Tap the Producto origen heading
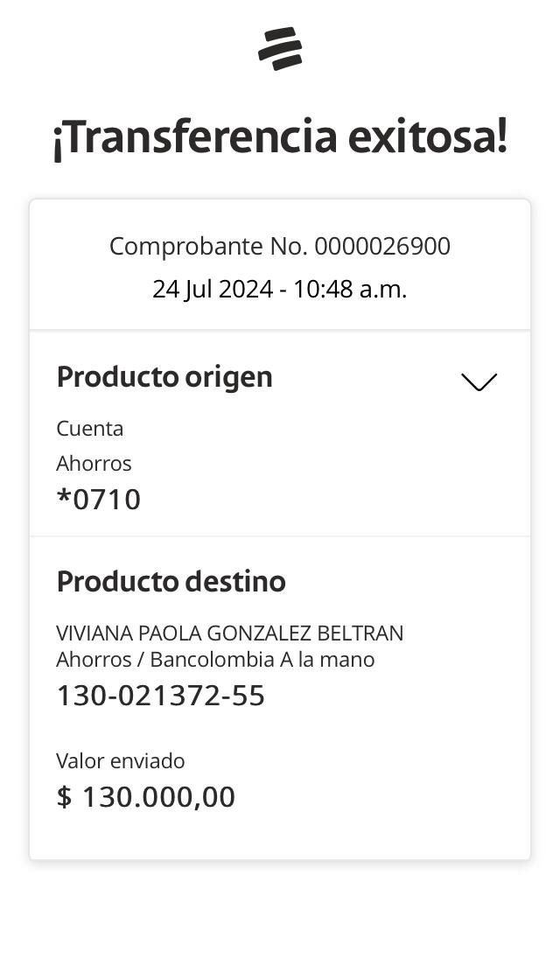Image resolution: width=560 pixels, height=959 pixels. 164,377
